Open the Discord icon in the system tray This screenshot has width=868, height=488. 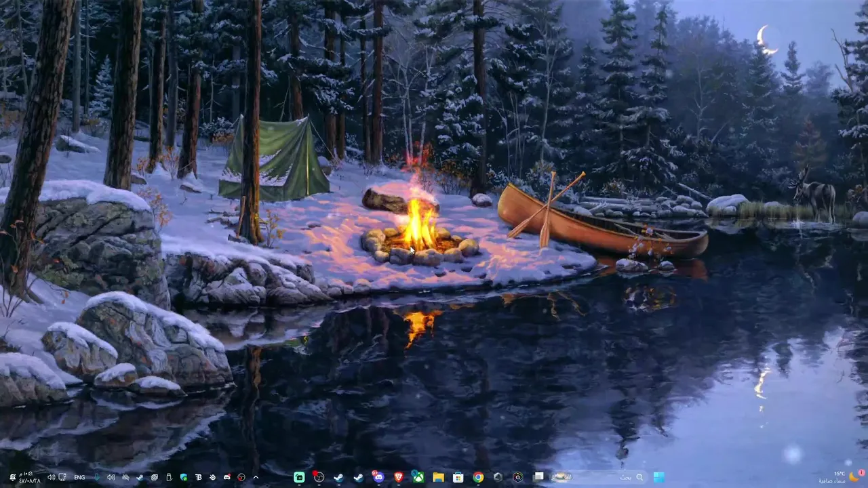226,477
